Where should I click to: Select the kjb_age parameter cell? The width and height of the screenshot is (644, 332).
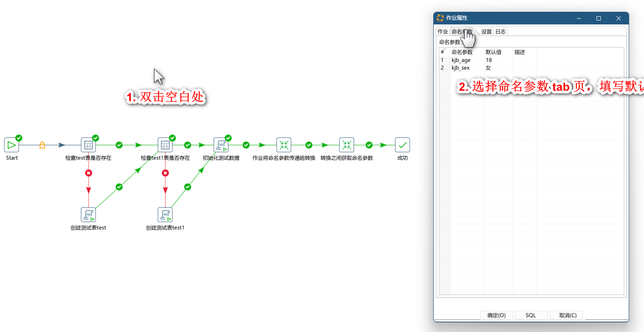(461, 60)
